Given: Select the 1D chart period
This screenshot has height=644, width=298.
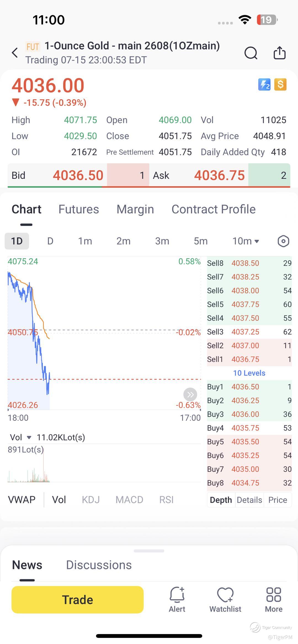Looking at the screenshot, I should (x=17, y=241).
